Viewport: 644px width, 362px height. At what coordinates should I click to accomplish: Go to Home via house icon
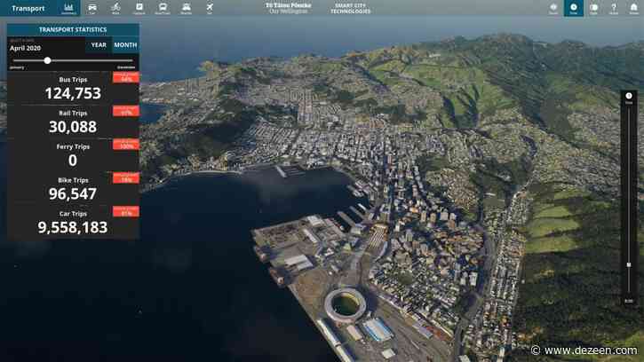tap(633, 8)
